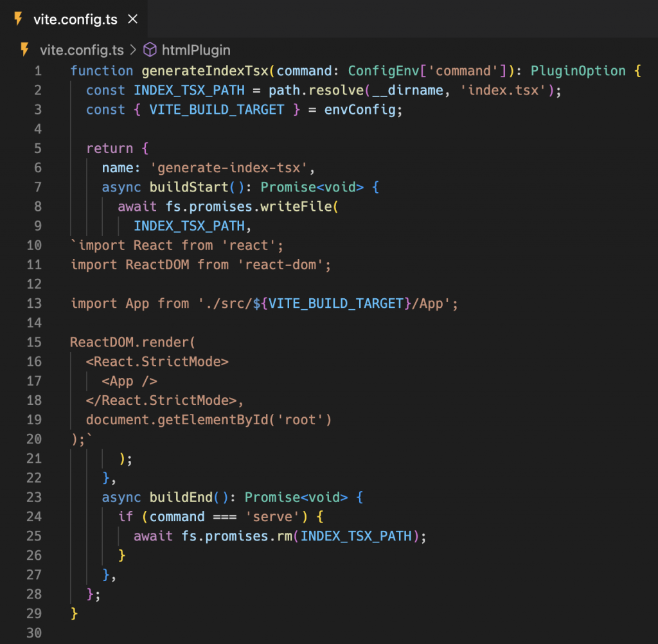Select the vite.config.ts tab label

[76, 20]
